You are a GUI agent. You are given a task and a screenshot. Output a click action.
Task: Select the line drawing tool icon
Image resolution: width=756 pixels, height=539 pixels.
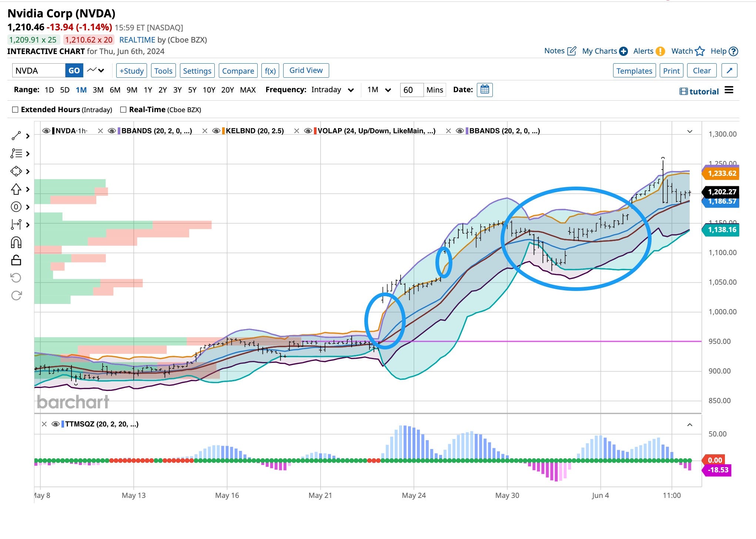(16, 136)
